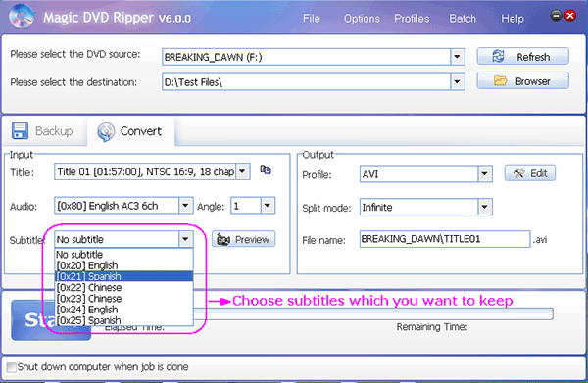The height and width of the screenshot is (383, 588).
Task: Expand the output Profile dropdown
Action: (485, 174)
